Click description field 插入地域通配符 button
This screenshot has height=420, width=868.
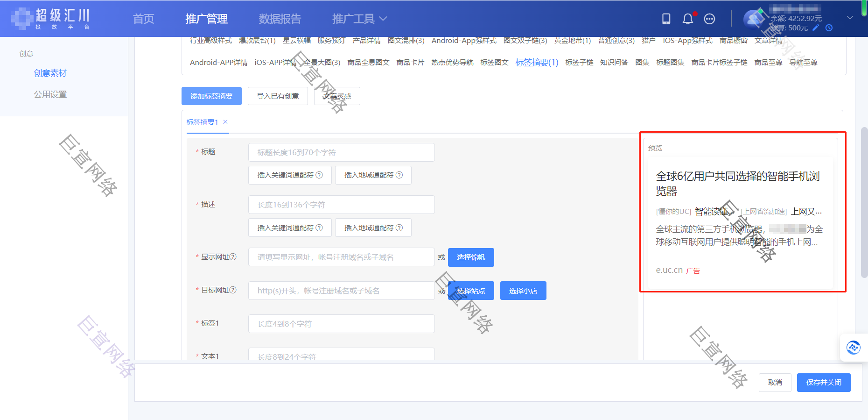click(373, 228)
